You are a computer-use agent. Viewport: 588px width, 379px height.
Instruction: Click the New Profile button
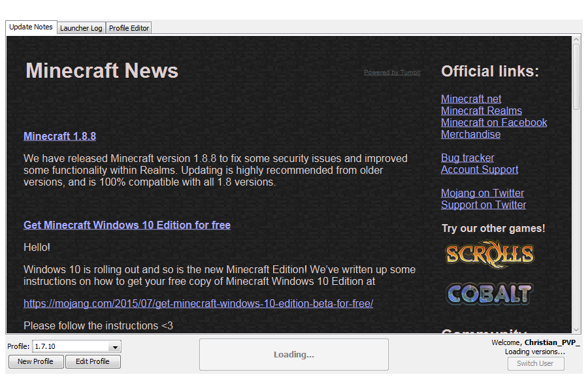coord(36,362)
